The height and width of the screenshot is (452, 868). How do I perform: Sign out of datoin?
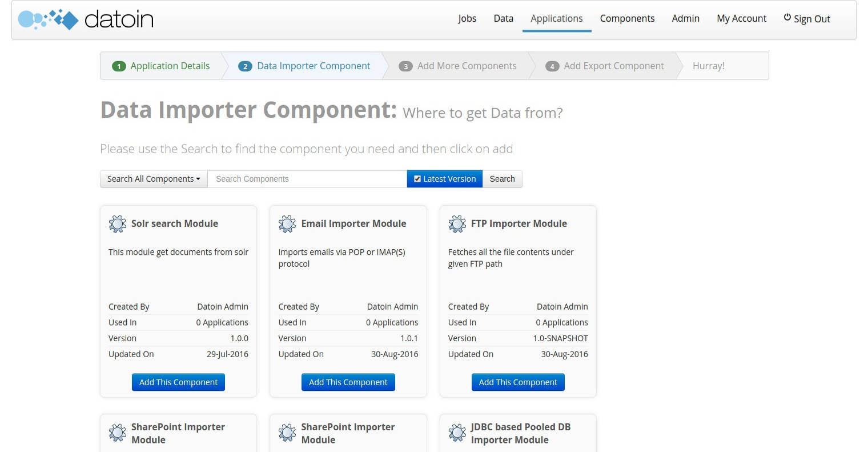pyautogui.click(x=807, y=18)
